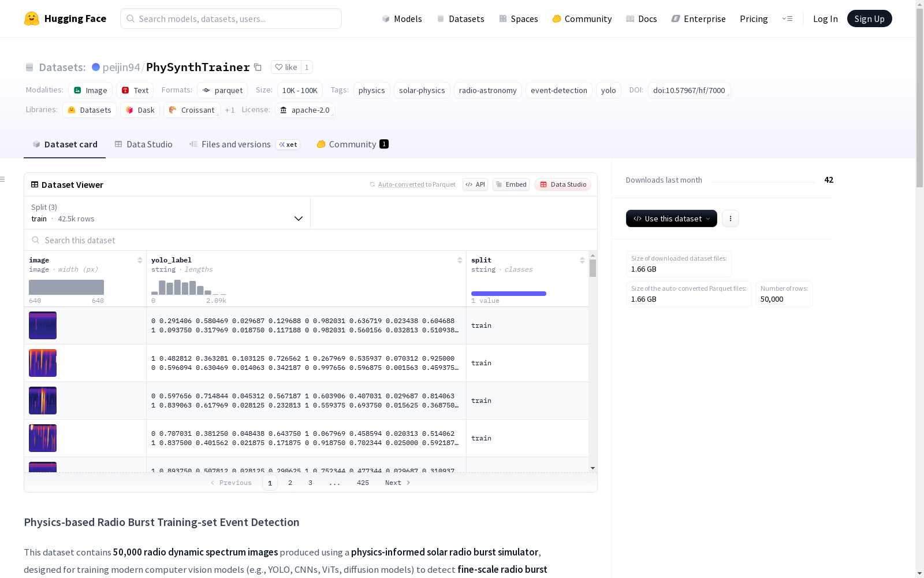924x578 pixels.
Task: Click the Image modality tag
Action: click(91, 90)
